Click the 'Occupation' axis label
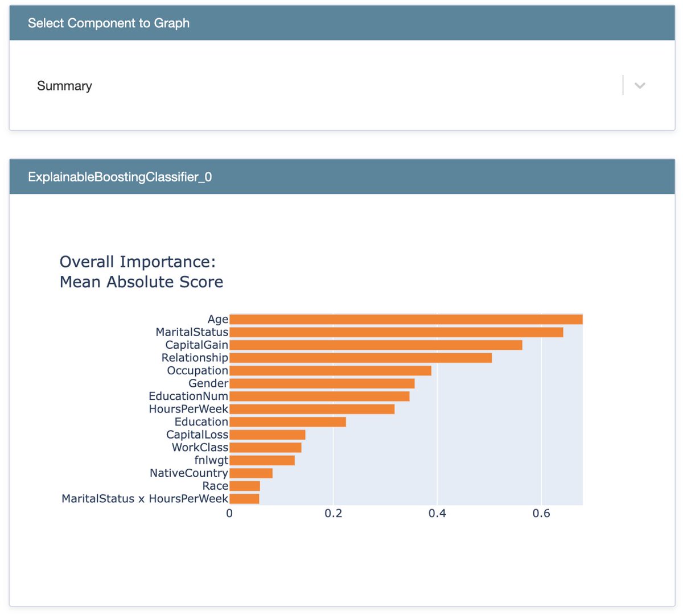 (x=198, y=370)
